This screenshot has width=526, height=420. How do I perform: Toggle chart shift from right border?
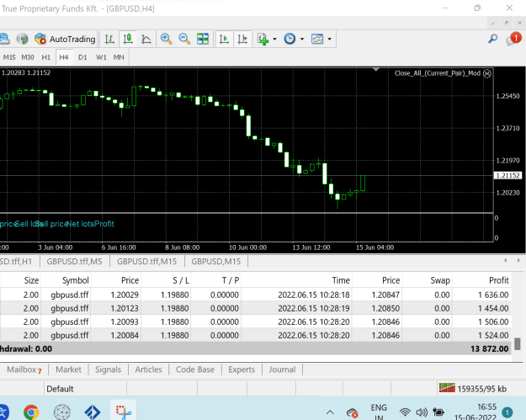(x=242, y=39)
